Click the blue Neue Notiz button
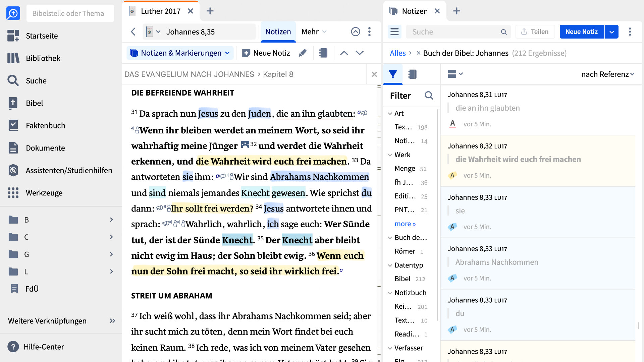This screenshot has height=362, width=644. [582, 32]
